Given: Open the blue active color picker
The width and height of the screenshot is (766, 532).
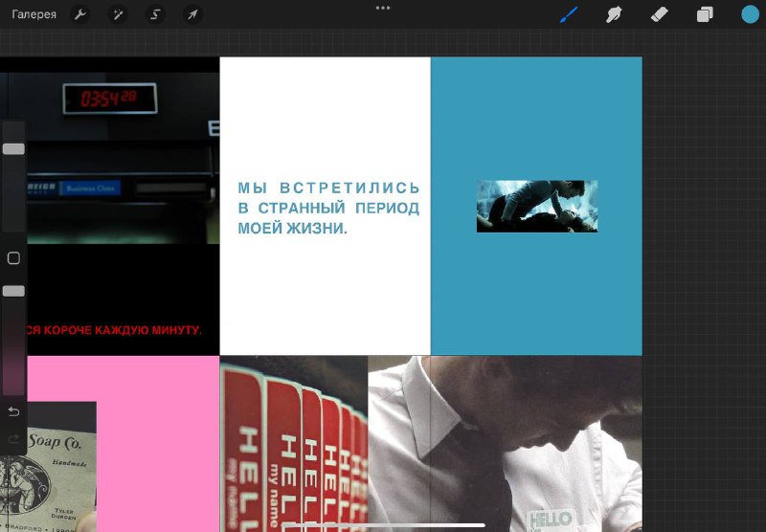Looking at the screenshot, I should [x=750, y=14].
